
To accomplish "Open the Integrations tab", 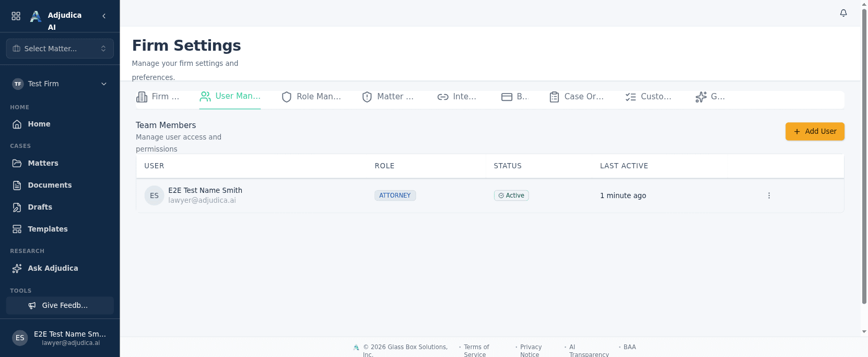I will 457,97.
